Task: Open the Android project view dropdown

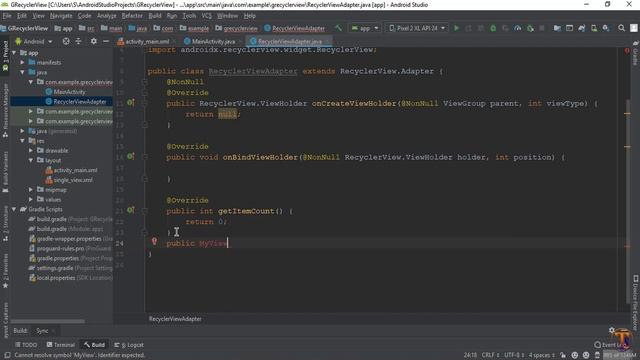Action: pos(34,42)
